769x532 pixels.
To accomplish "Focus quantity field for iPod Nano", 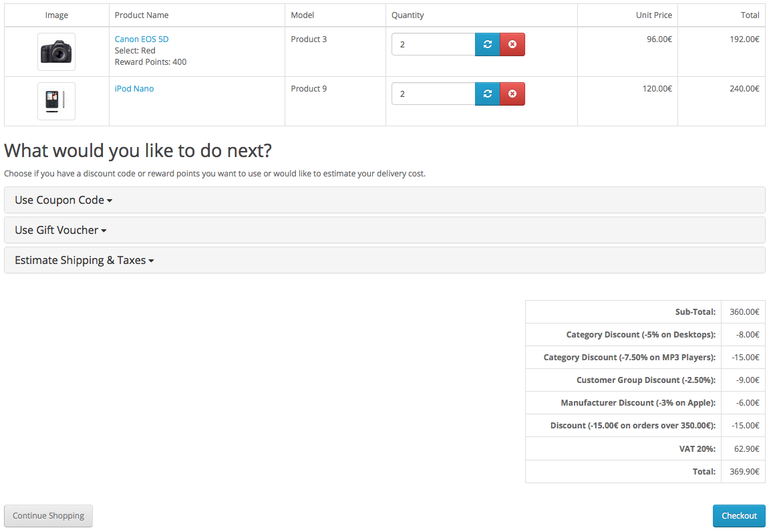I will click(x=434, y=94).
